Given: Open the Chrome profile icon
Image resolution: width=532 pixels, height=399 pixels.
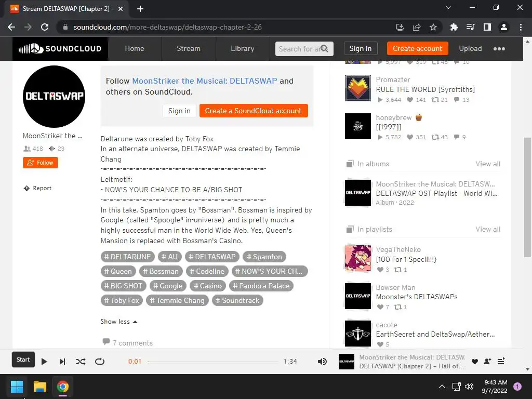Looking at the screenshot, I should pyautogui.click(x=504, y=27).
